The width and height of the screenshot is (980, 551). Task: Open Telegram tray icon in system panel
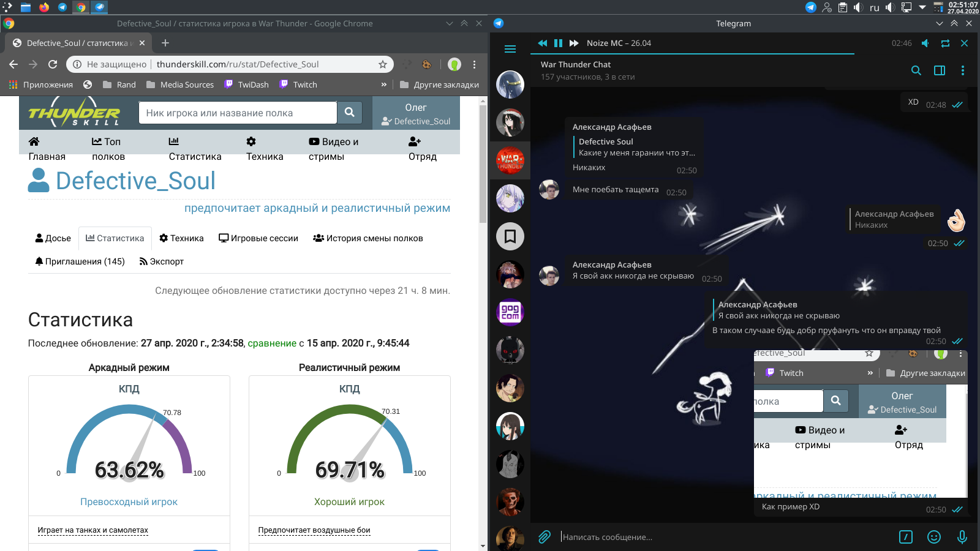point(810,7)
